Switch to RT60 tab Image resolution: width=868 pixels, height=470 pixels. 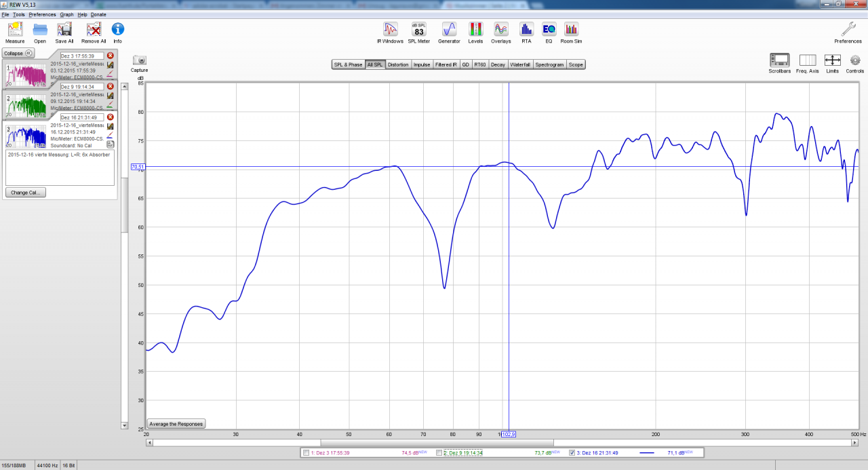pyautogui.click(x=480, y=64)
